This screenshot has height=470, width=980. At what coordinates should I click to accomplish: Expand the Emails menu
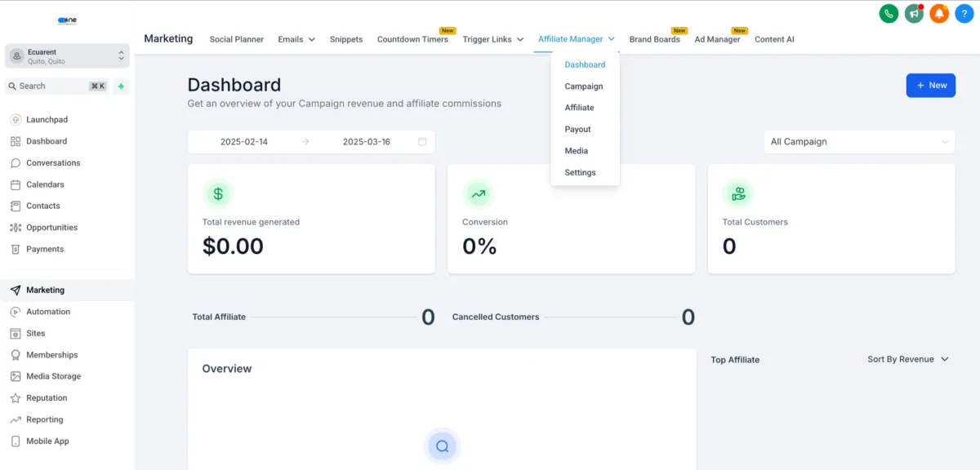(296, 39)
